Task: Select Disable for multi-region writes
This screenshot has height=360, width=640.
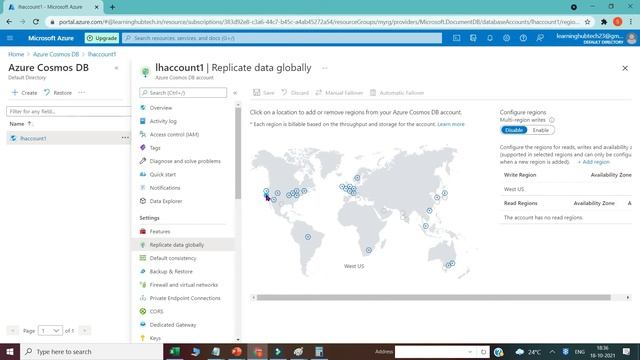Action: (x=513, y=130)
